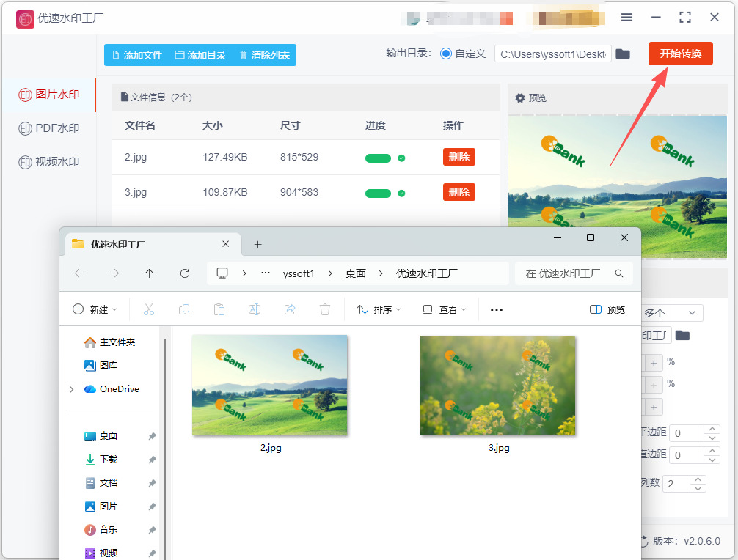Click the Cut scissors icon in Explorer
Viewport: 738px width, 560px height.
(x=149, y=309)
